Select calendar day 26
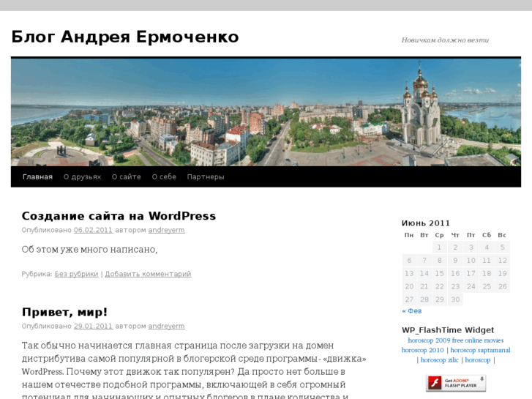This screenshot has height=399, width=532. (503, 286)
